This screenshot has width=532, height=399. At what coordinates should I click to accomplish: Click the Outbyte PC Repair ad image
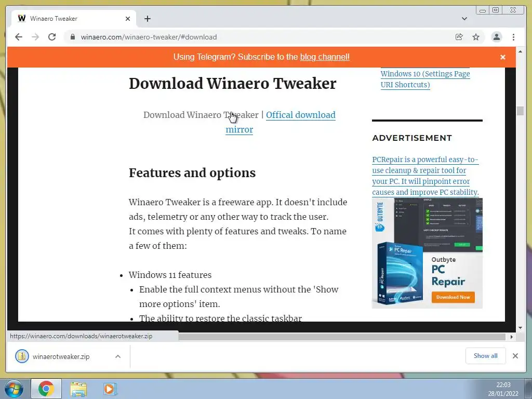click(x=427, y=253)
